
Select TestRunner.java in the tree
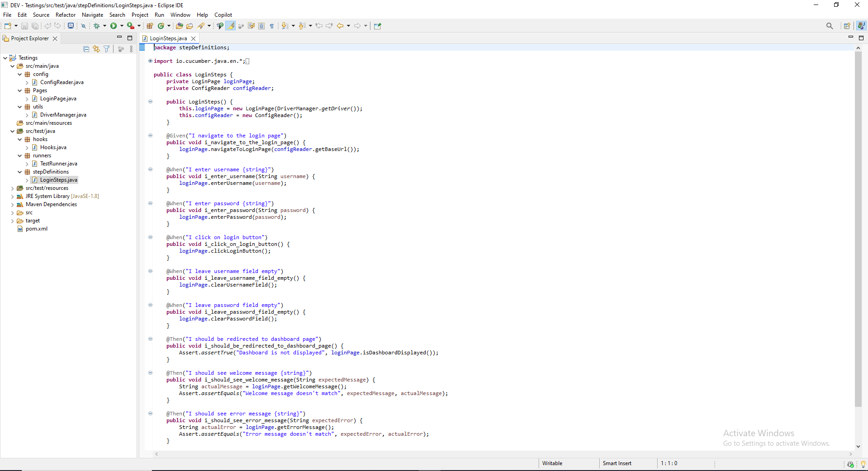[x=58, y=164]
